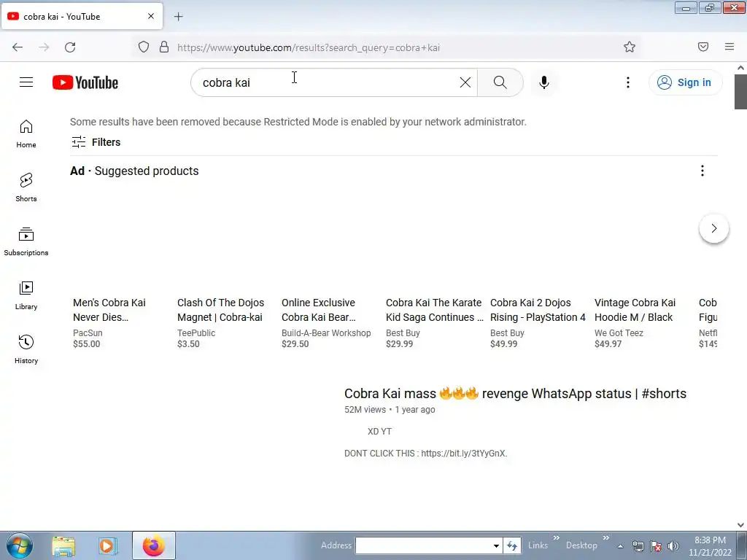Viewport: 747px width, 560px height.
Task: Open Subscriptions in the sidebar
Action: pyautogui.click(x=26, y=242)
